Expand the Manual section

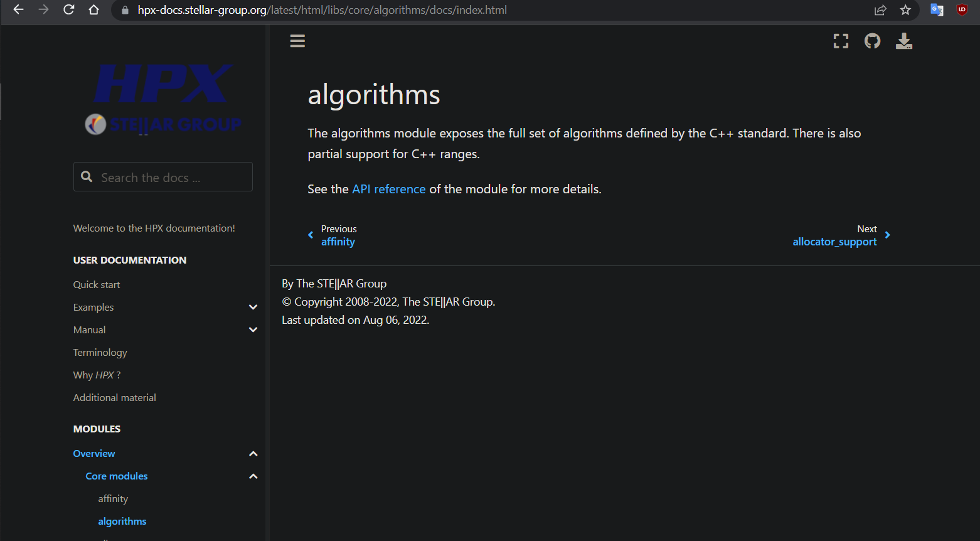(x=253, y=329)
